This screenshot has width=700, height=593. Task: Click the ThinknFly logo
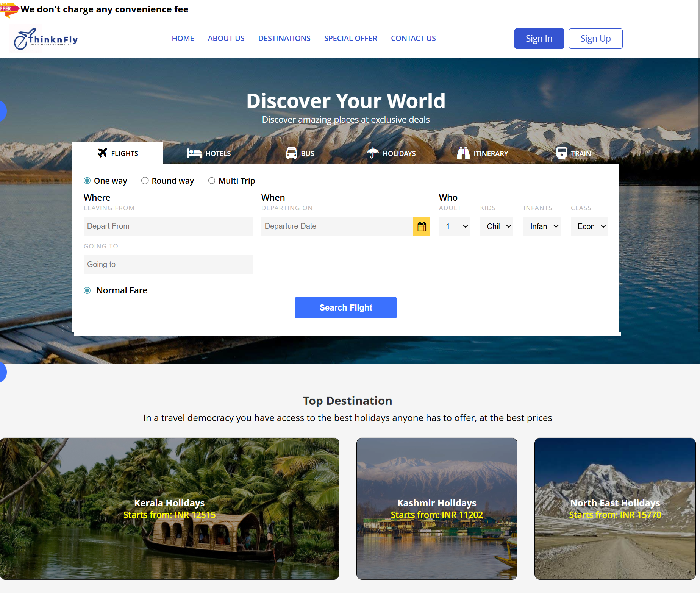click(x=45, y=39)
